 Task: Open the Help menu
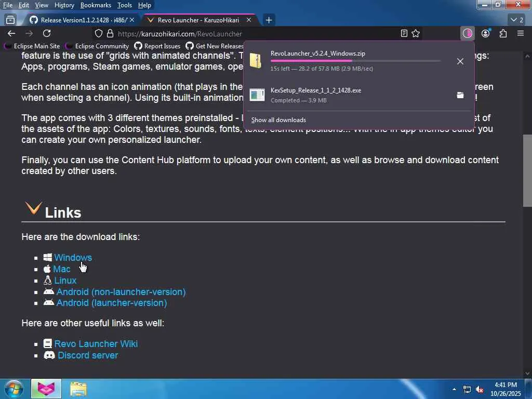144,5
